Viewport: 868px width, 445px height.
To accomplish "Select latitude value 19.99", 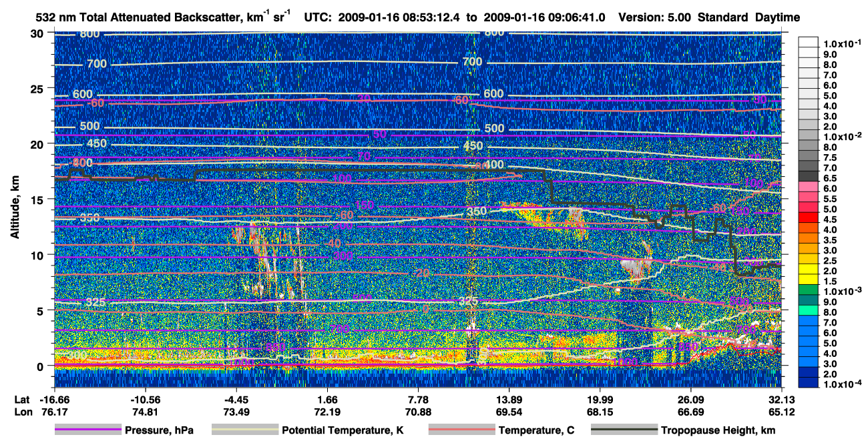I will (600, 400).
